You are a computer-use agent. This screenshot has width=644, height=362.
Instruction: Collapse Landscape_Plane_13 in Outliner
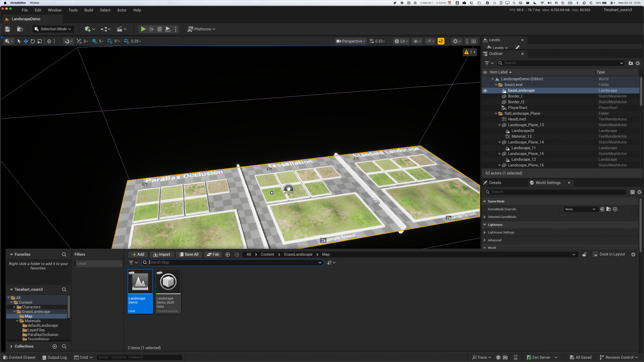499,125
